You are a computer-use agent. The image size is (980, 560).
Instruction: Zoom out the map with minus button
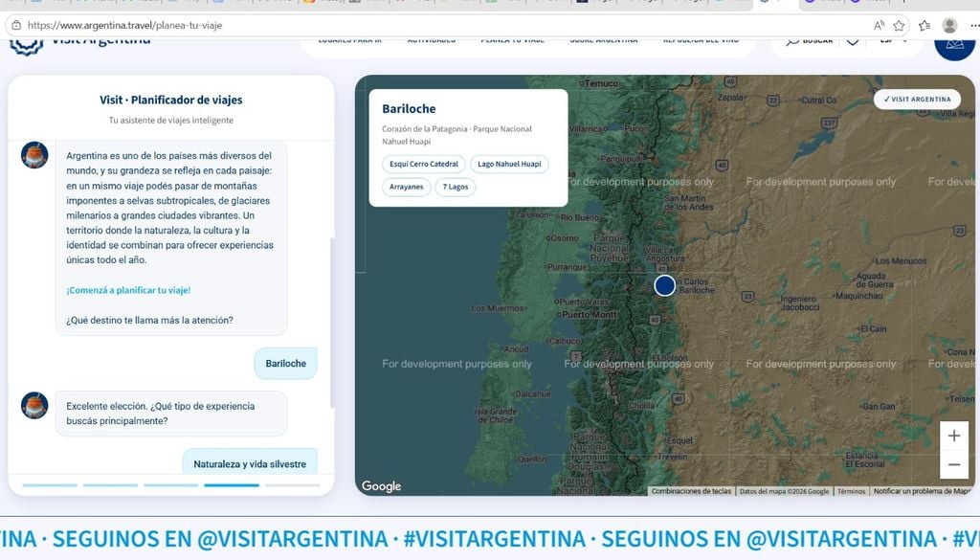click(x=954, y=464)
